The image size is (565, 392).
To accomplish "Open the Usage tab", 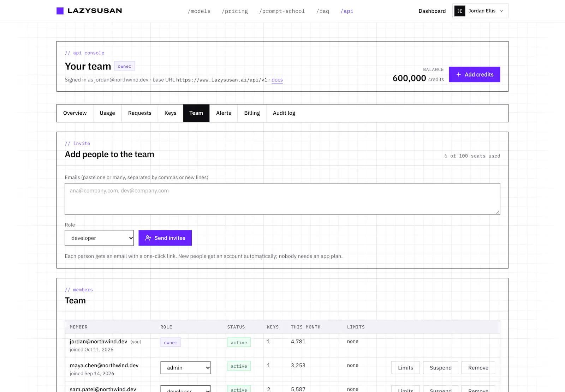I will pyautogui.click(x=107, y=113).
